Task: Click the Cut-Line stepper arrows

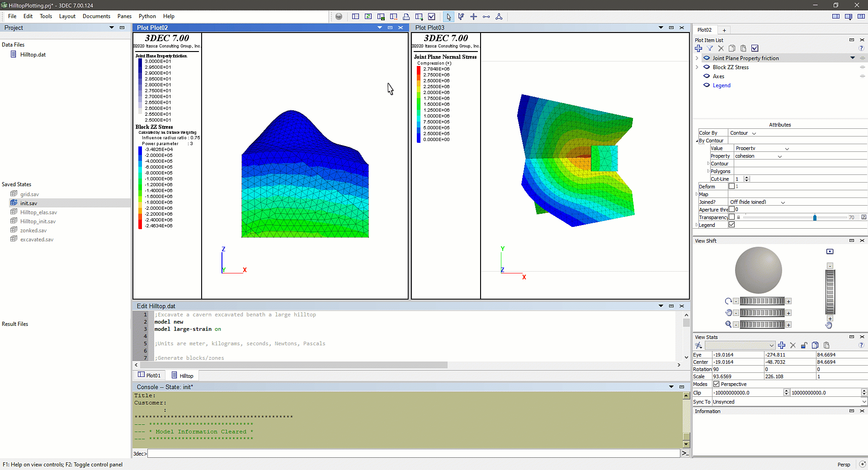Action: point(747,179)
